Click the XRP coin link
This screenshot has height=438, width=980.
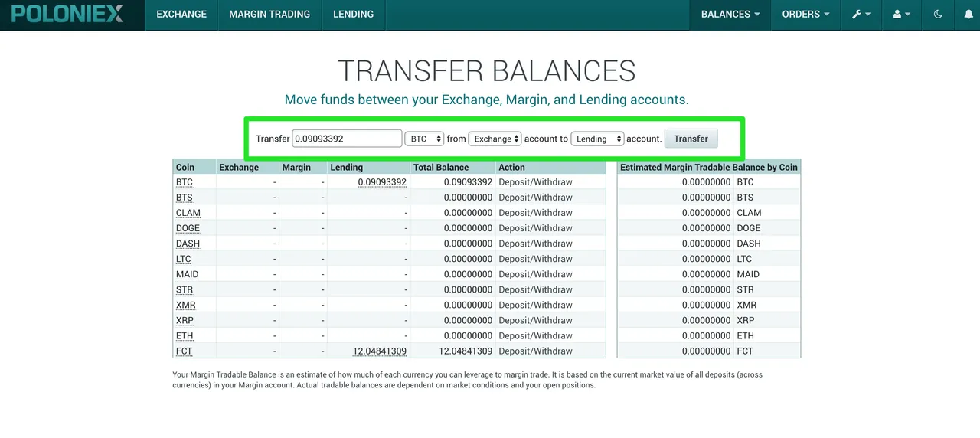click(x=185, y=320)
